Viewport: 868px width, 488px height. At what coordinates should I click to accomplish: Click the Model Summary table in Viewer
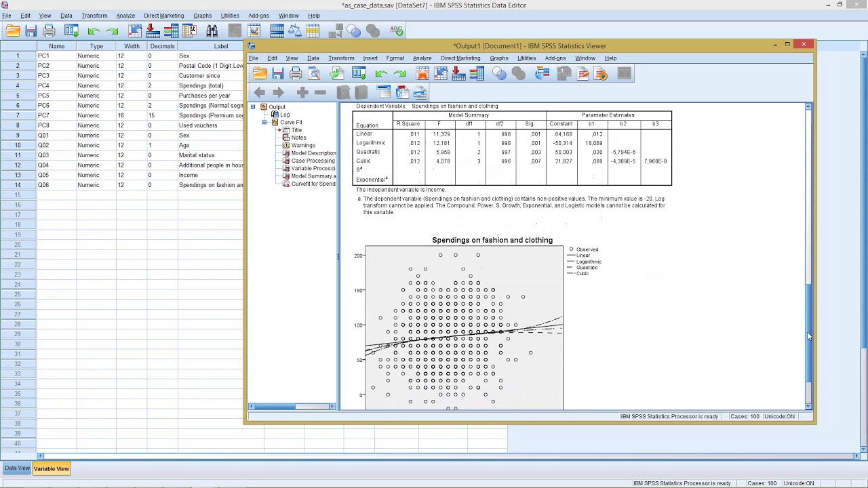[x=512, y=148]
